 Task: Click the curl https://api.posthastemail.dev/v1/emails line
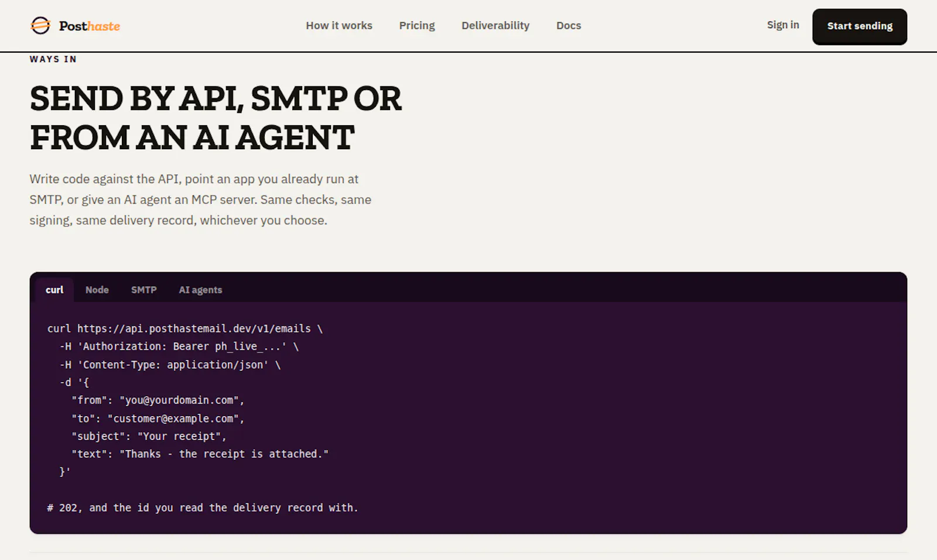pyautogui.click(x=185, y=329)
